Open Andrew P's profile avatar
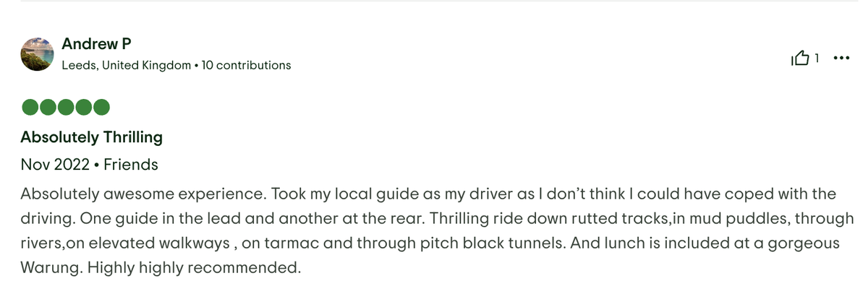 39,54
